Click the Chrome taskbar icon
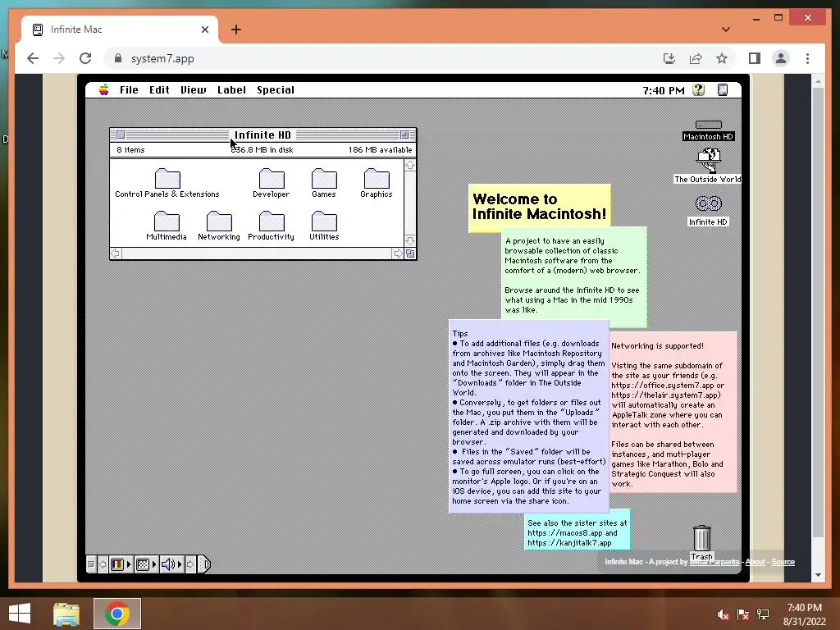Viewport: 840px width, 630px height. pos(117,614)
